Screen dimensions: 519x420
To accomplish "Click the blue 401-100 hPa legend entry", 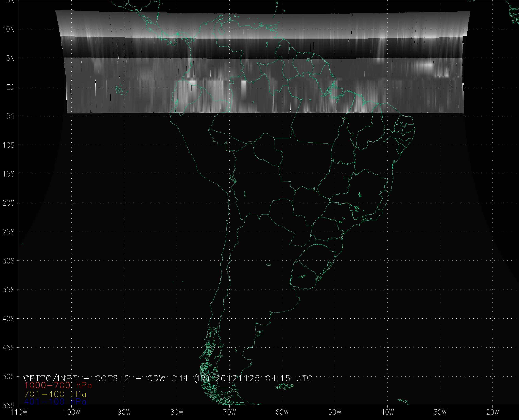I will tap(55, 402).
